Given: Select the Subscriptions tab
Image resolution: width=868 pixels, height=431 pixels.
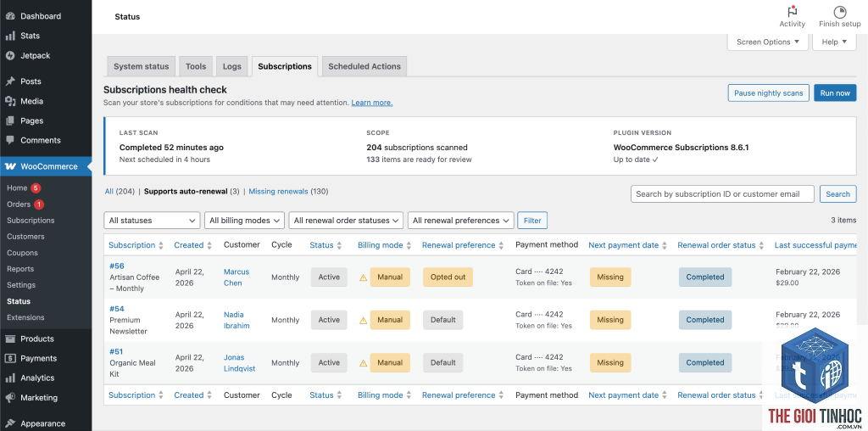Looking at the screenshot, I should click(285, 66).
